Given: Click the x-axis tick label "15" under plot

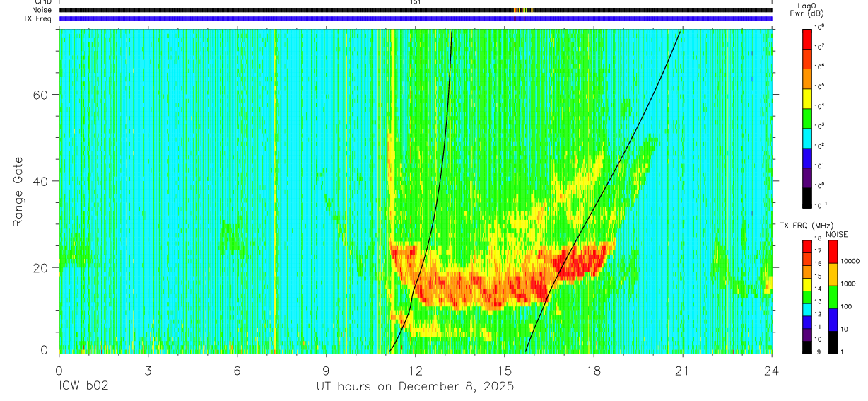Looking at the screenshot, I should [504, 370].
